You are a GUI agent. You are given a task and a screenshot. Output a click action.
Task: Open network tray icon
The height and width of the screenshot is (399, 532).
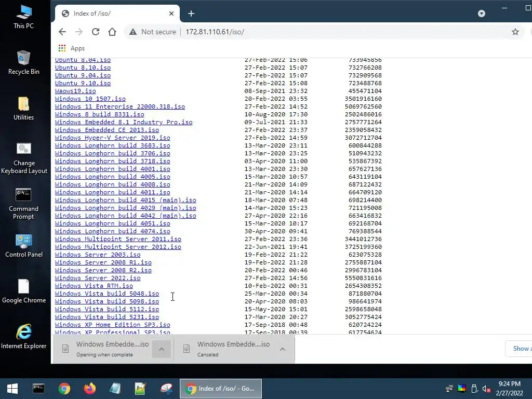pos(449,389)
